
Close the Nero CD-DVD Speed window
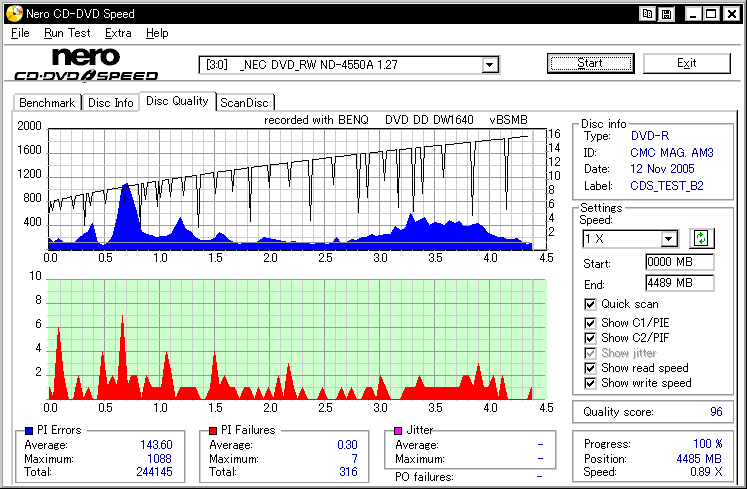point(732,14)
